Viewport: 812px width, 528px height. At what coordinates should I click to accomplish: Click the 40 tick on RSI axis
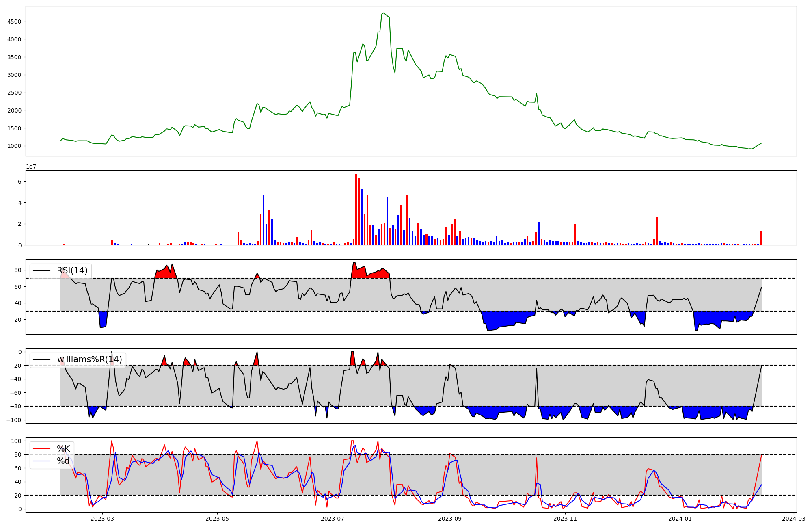[x=18, y=303]
